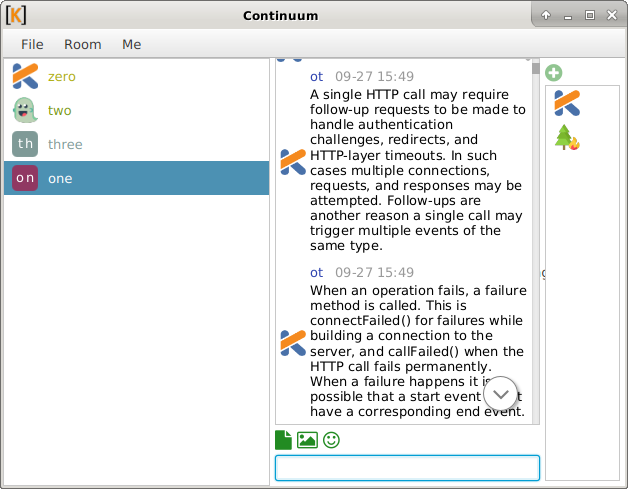Click the message text input field
Viewport: 628px width, 489px height.
tap(407, 468)
